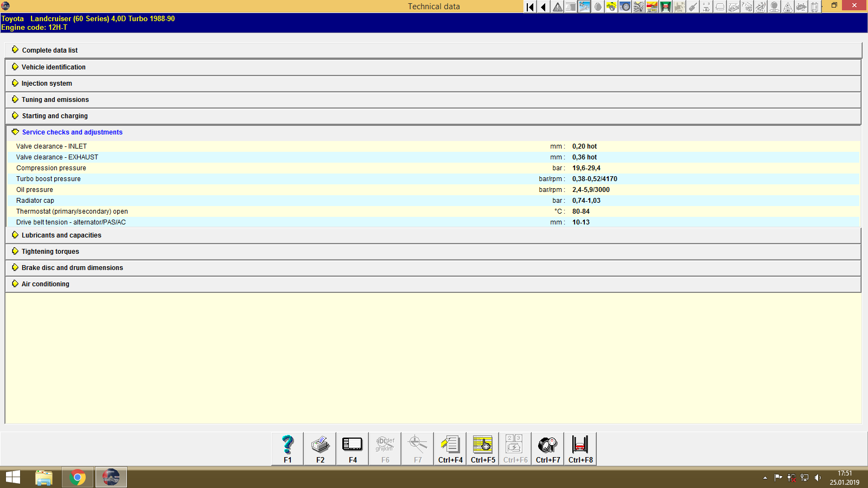The width and height of the screenshot is (868, 488).
Task: Click the F2 print icon
Action: (320, 448)
